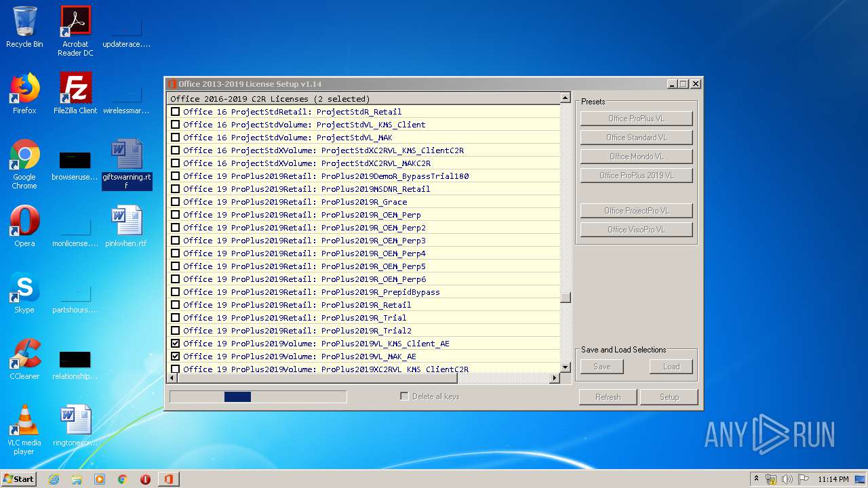Image resolution: width=868 pixels, height=488 pixels.
Task: Open CCleaner desktop shortcut
Action: 24,359
